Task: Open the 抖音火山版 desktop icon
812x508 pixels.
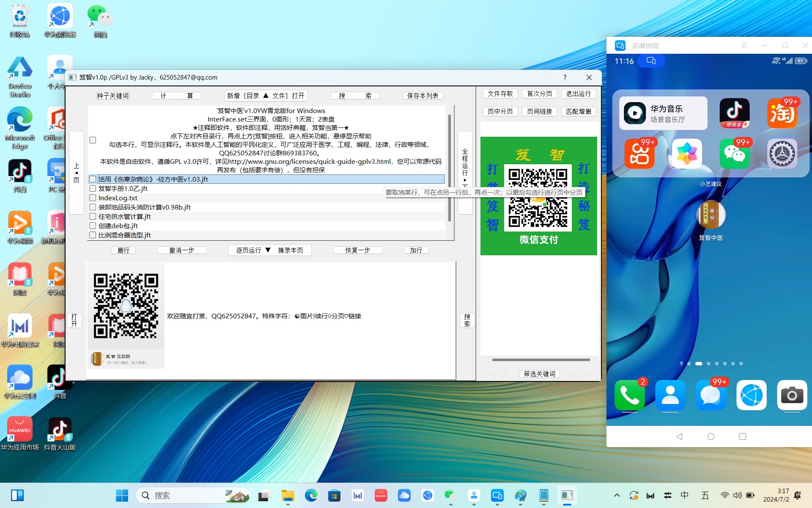Action: tap(60, 433)
